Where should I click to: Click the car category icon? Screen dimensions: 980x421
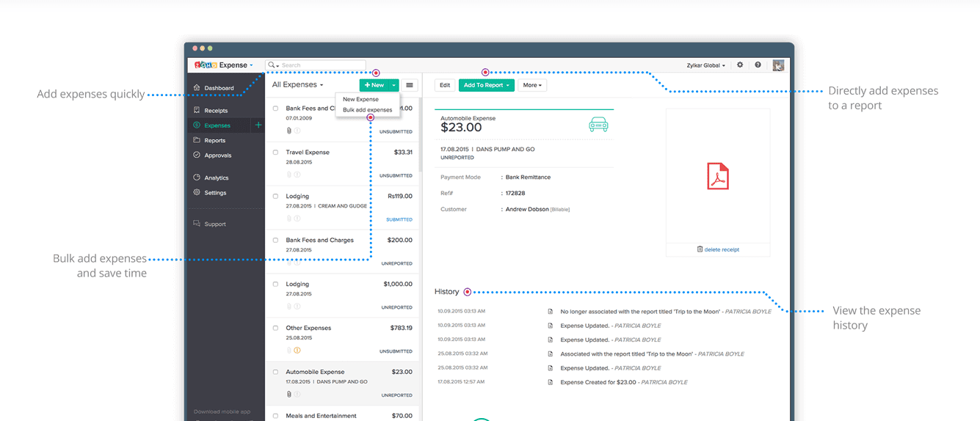pos(599,125)
